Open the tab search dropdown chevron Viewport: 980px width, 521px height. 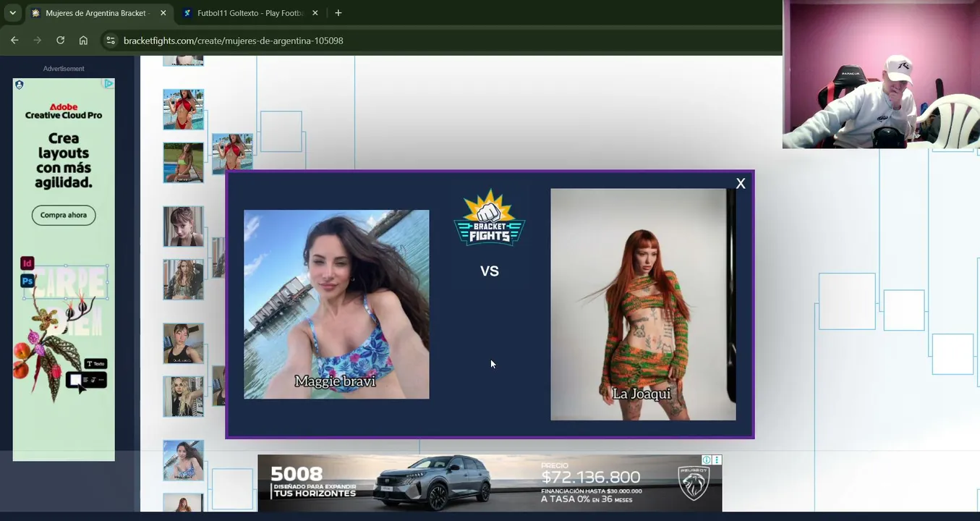point(12,13)
